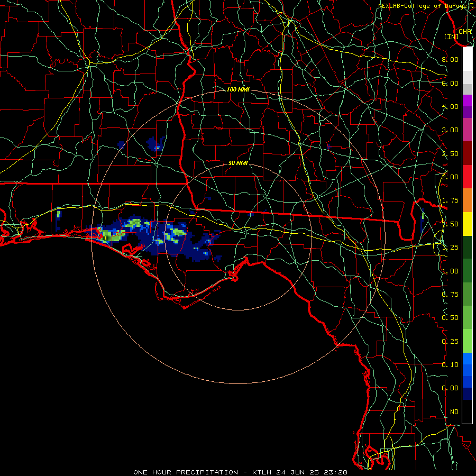Click the OHR product label
The image size is (476, 476).
pos(464,31)
